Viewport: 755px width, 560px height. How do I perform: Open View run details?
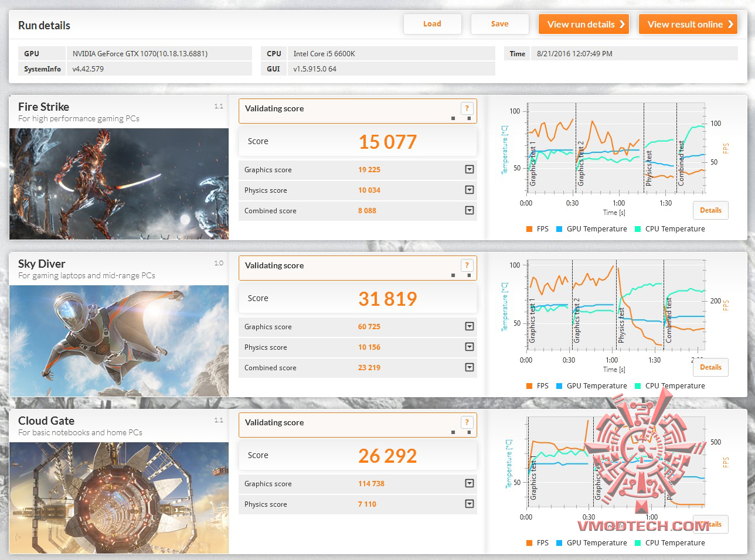[x=583, y=24]
